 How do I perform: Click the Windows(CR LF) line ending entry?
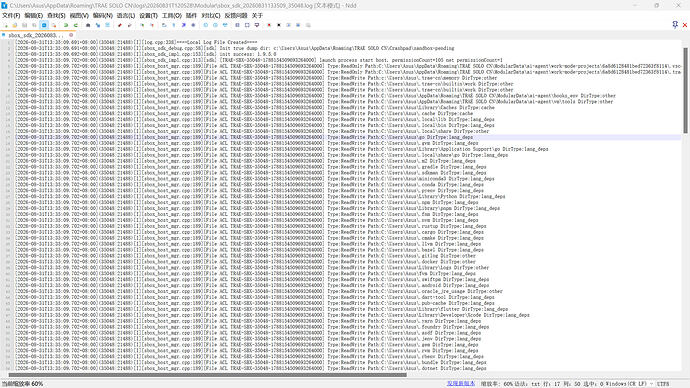coord(626,384)
